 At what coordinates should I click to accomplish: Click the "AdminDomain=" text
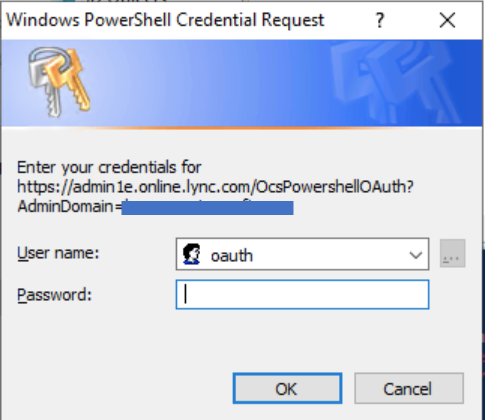(x=70, y=206)
